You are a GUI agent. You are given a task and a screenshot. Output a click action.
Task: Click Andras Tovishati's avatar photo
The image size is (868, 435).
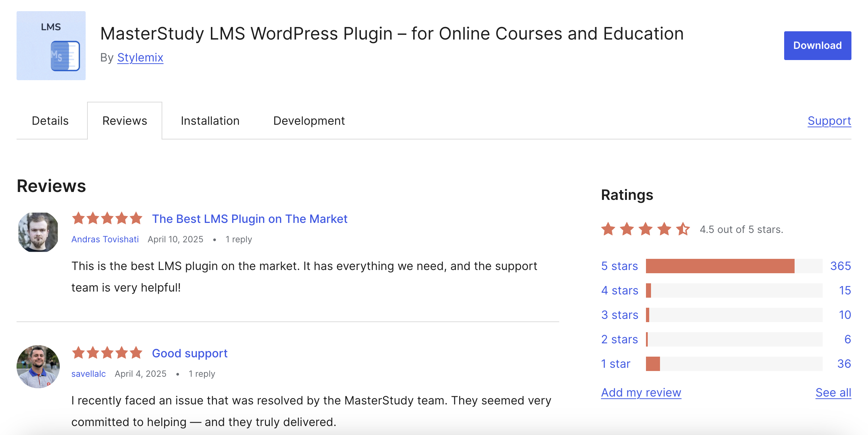click(38, 232)
